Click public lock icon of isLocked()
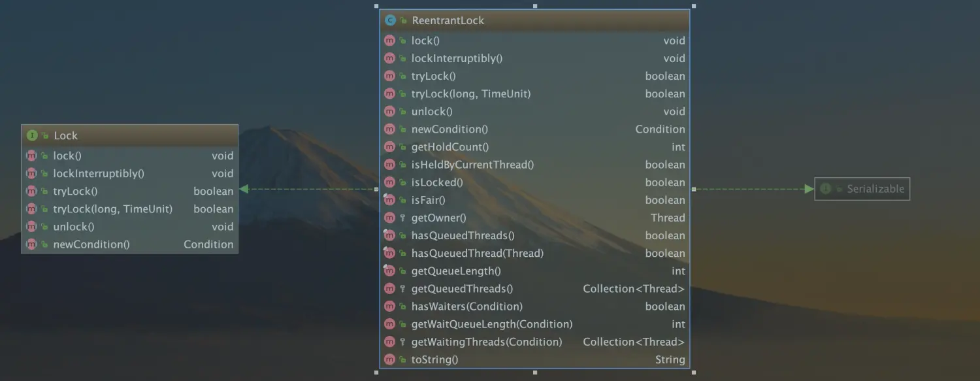 [x=403, y=182]
